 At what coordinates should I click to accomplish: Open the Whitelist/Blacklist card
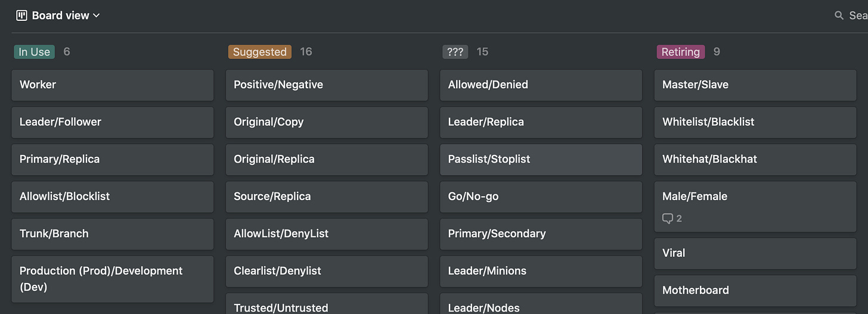[755, 122]
